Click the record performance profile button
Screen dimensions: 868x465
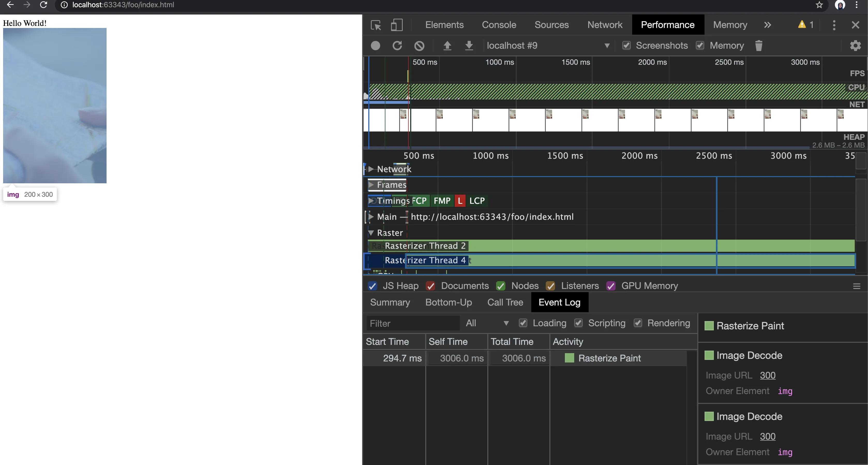(x=375, y=46)
